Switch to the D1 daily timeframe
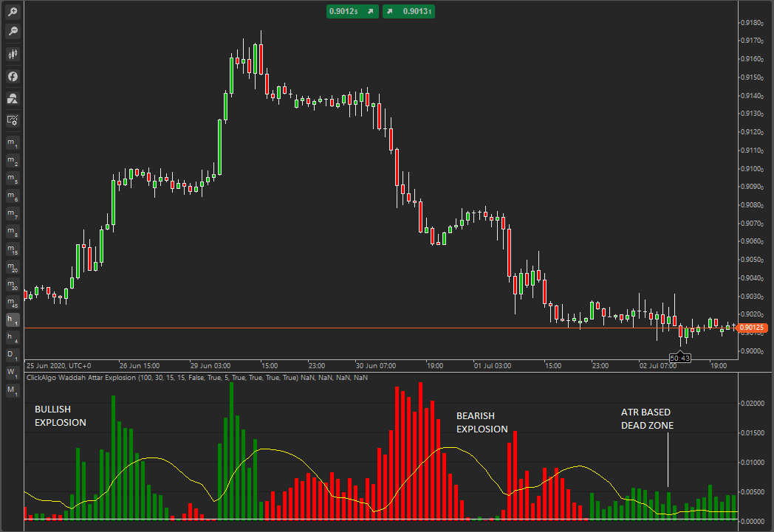 coord(12,355)
